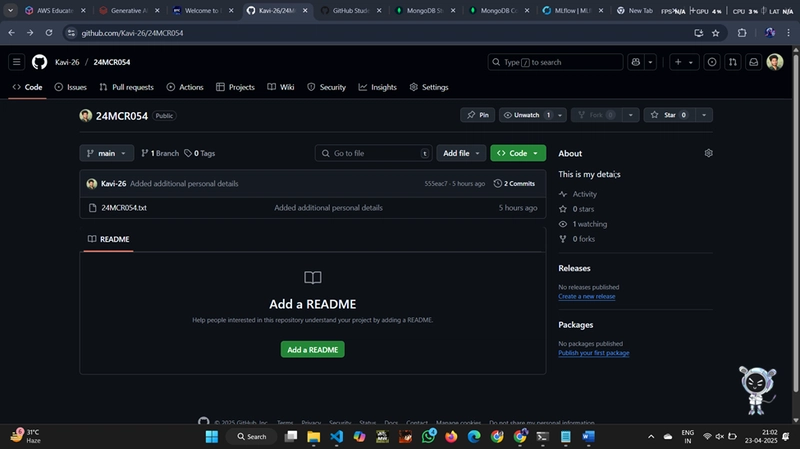
Task: Click the profile avatar in the header
Action: (774, 62)
